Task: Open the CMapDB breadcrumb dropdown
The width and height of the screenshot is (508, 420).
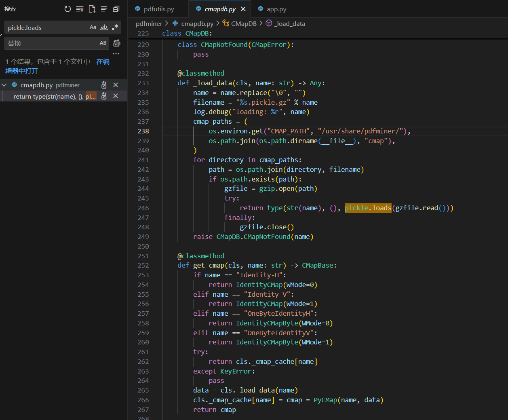Action: (x=243, y=23)
